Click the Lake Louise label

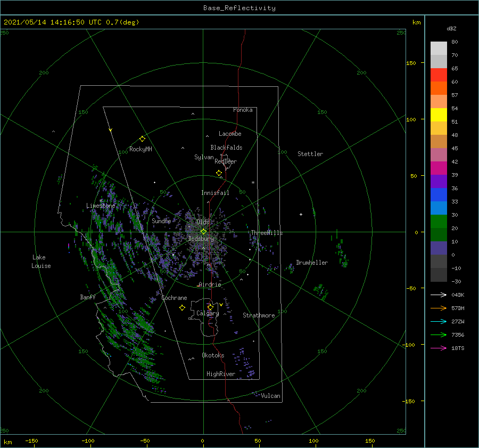41,262
